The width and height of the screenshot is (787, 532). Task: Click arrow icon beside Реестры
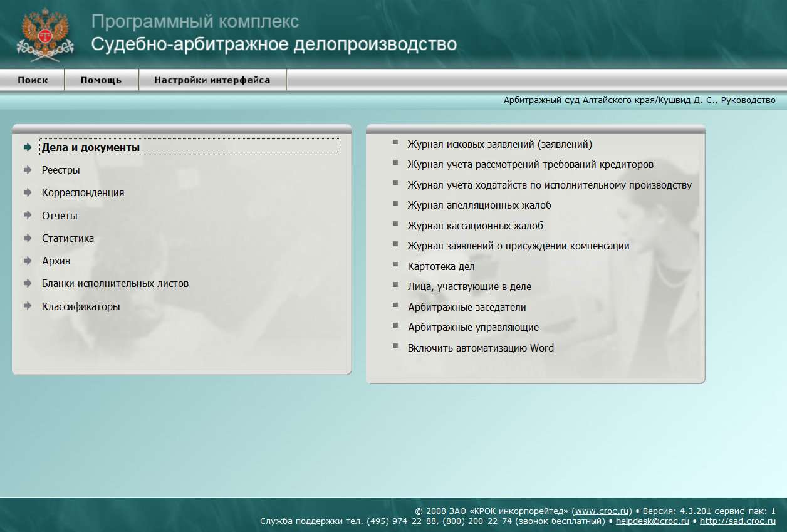click(x=28, y=170)
